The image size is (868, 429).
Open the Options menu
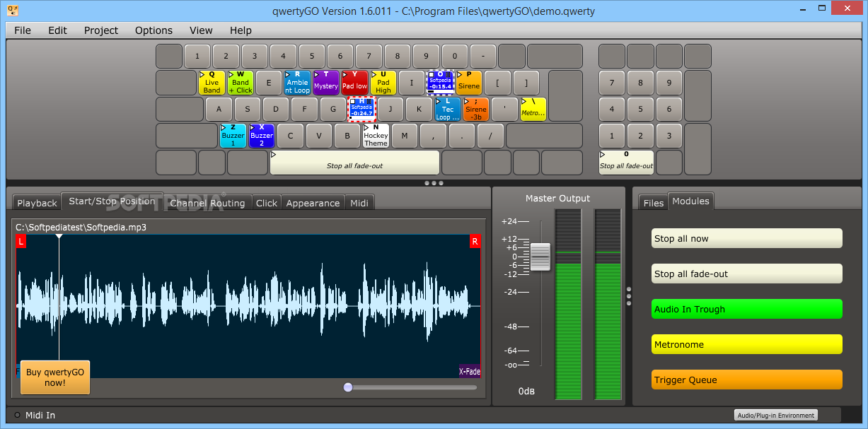[x=154, y=30]
